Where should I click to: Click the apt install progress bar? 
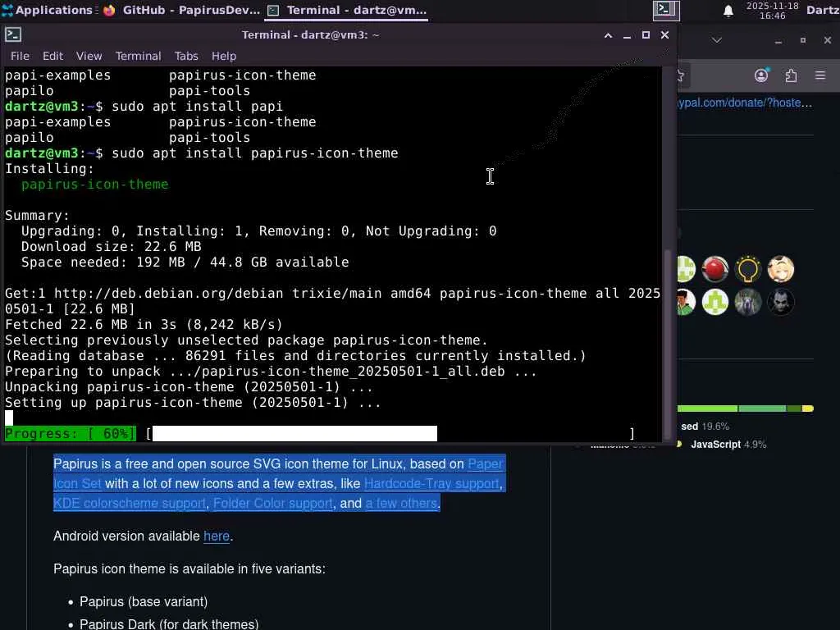tap(390, 433)
